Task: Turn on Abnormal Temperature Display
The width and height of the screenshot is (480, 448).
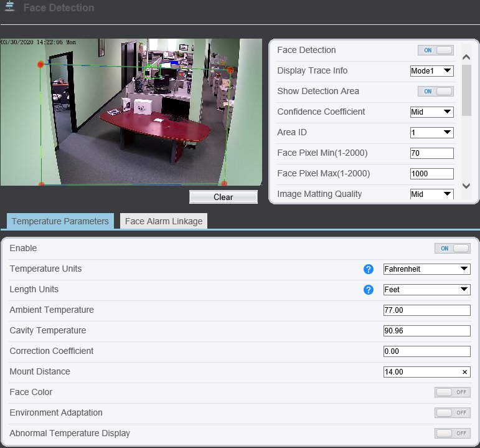Action: tap(452, 434)
